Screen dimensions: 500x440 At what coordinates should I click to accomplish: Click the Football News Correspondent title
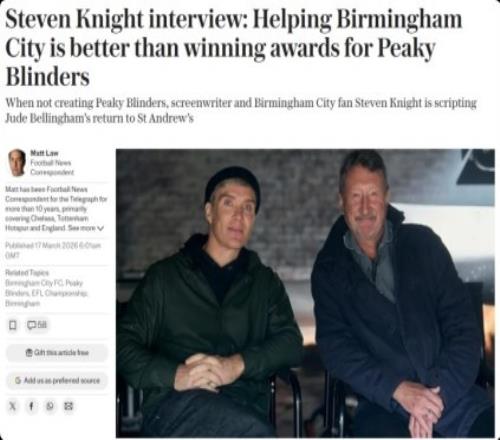tap(52, 167)
